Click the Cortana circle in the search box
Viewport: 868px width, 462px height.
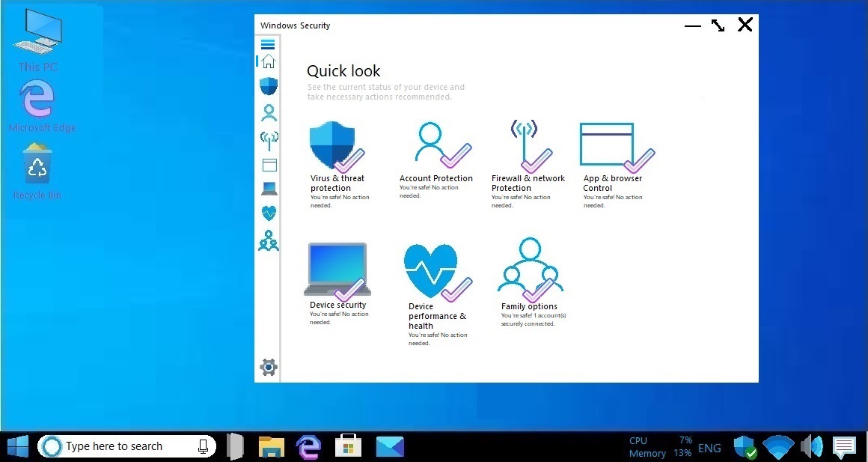[52, 446]
